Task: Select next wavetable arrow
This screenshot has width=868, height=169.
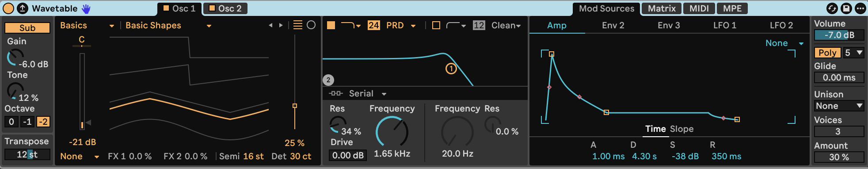Action: pos(281,26)
